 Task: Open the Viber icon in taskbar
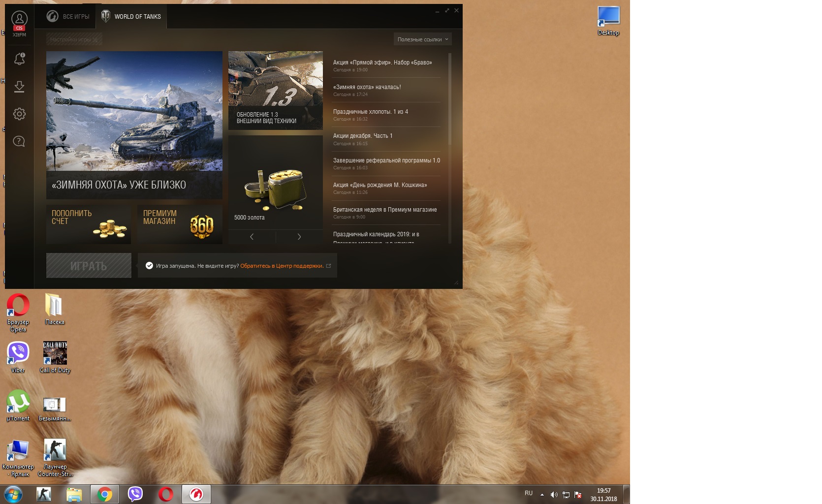coord(135,494)
